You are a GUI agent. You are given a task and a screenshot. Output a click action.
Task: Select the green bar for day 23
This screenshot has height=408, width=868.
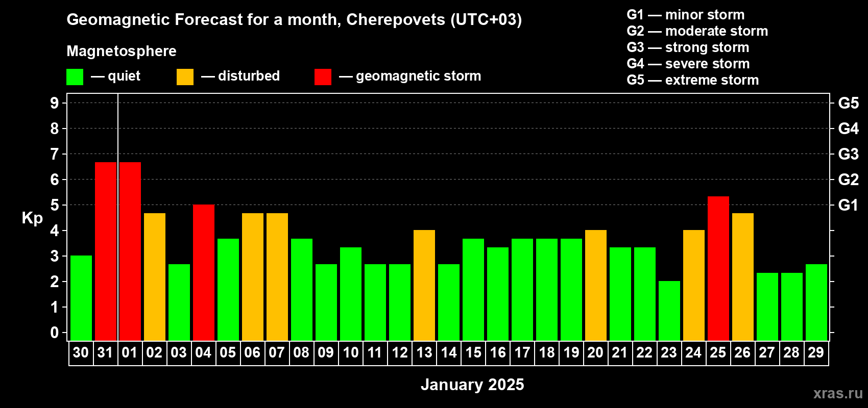pyautogui.click(x=669, y=311)
